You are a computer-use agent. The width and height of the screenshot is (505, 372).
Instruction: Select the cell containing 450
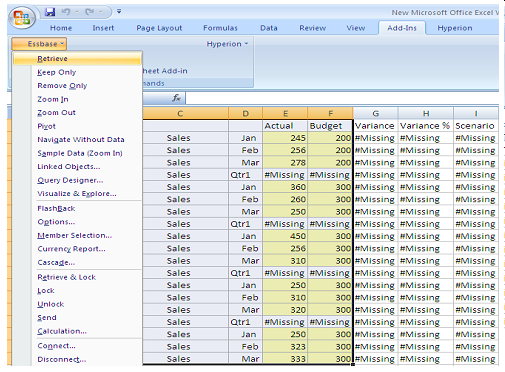pos(285,236)
